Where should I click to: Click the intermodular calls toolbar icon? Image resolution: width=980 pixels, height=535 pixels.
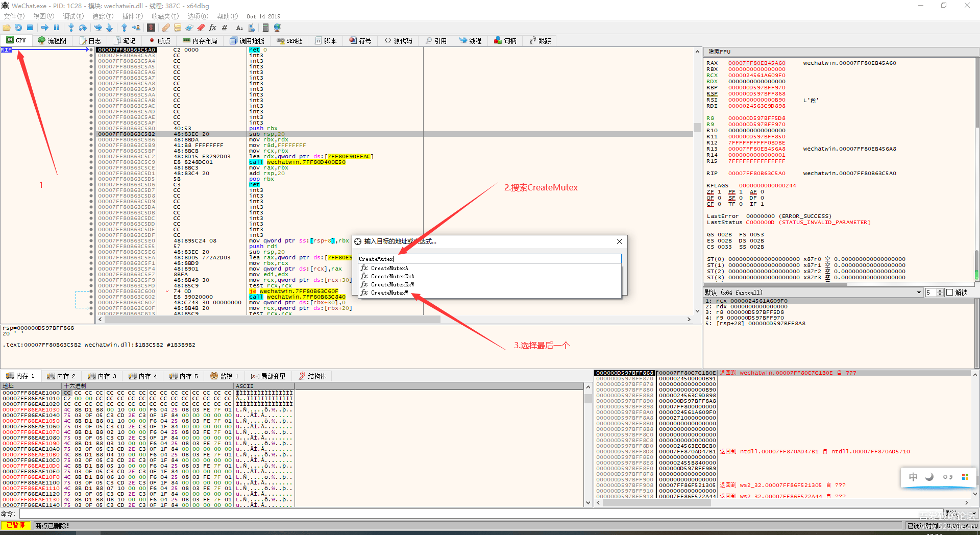tap(252, 28)
